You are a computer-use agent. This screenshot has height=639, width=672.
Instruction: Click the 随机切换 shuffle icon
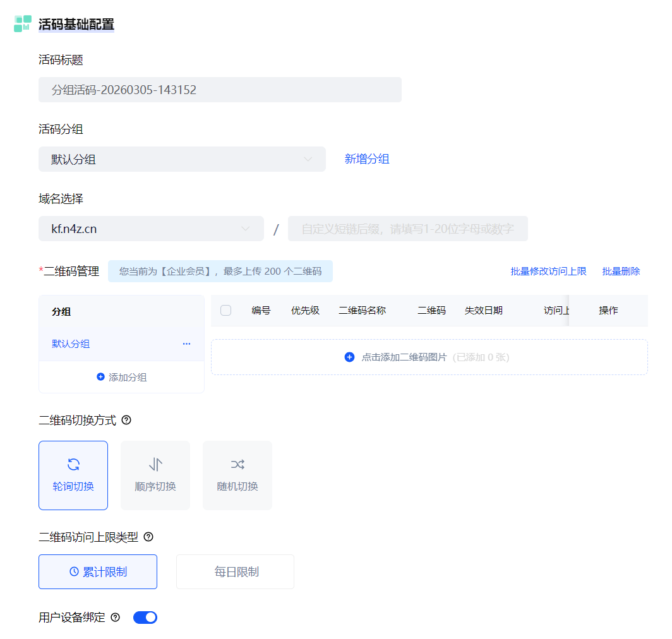[x=237, y=465]
